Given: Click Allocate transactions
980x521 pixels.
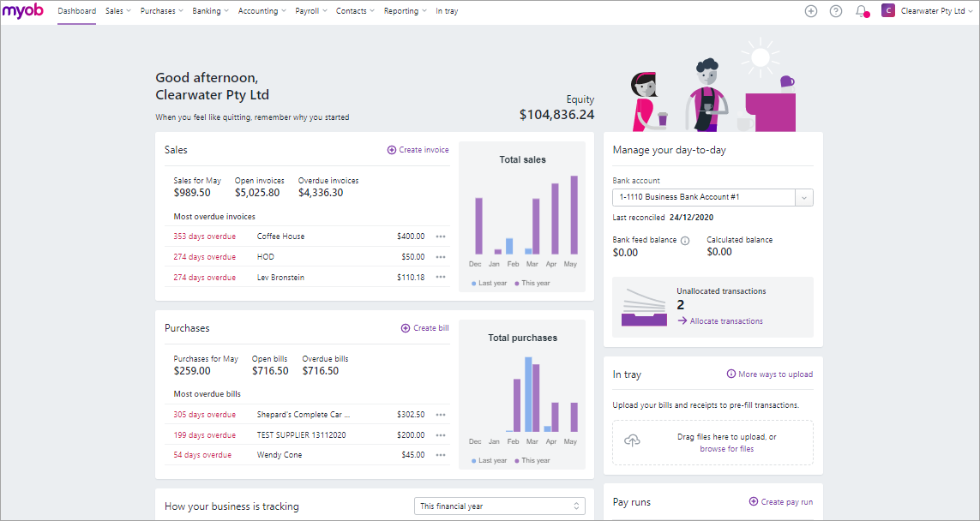Looking at the screenshot, I should [720, 321].
